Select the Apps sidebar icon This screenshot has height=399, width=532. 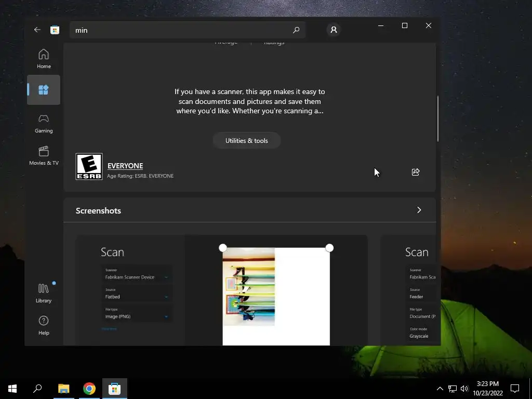44,90
